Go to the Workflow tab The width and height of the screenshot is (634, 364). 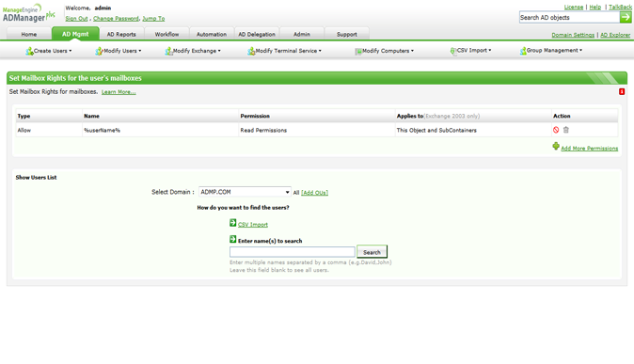(x=166, y=34)
